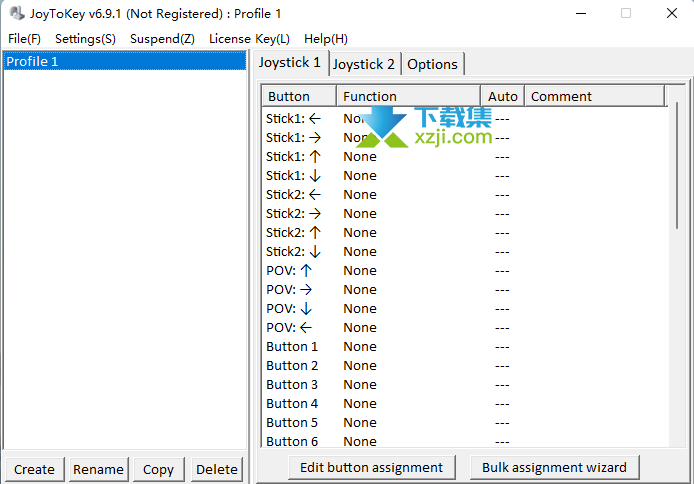Click the Auto --- value for POV down
This screenshot has width=694, height=484.
[502, 309]
